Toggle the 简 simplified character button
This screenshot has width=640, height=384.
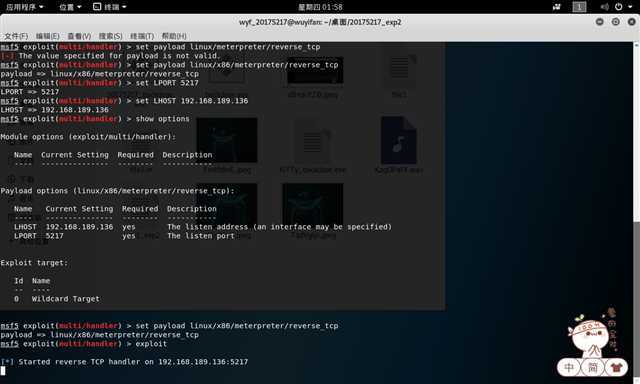[x=593, y=368]
